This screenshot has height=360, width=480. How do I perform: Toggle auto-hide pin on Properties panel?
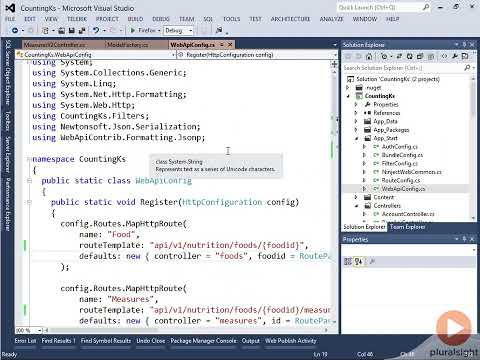tap(464, 239)
